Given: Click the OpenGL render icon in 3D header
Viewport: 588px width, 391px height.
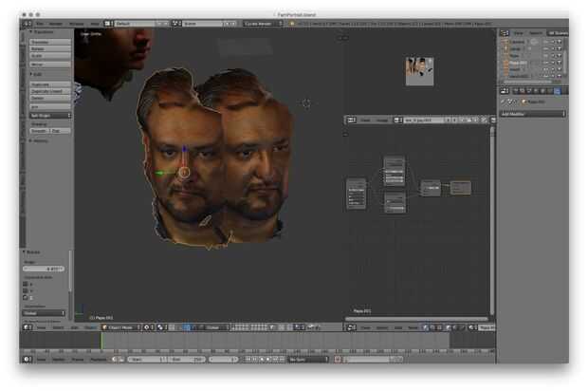Looking at the screenshot, I should tap(310, 327).
